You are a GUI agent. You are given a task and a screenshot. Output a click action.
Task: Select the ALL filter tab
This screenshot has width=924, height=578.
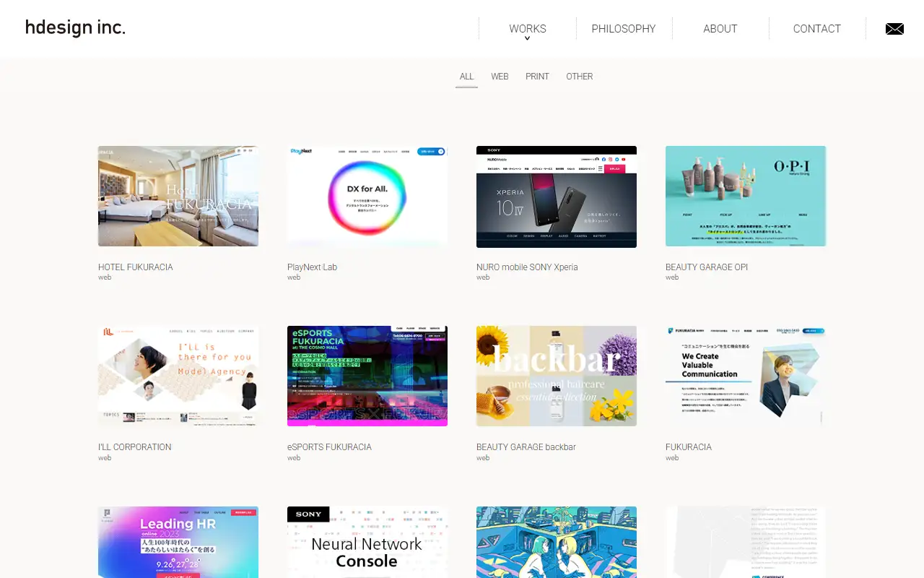click(466, 77)
